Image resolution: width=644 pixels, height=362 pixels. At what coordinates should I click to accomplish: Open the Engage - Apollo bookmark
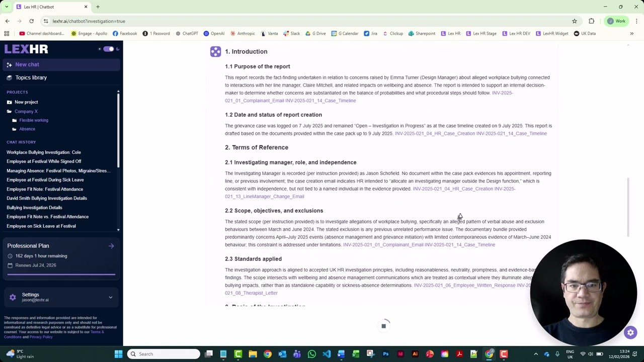pyautogui.click(x=89, y=34)
